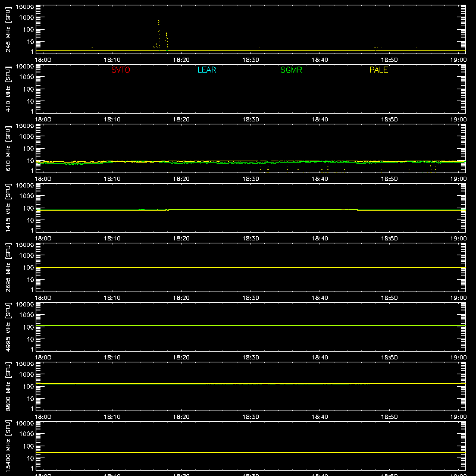Image resolution: width=476 pixels, height=476 pixels.
Task: Click the yellow PALE station legend label
Action: [378, 70]
